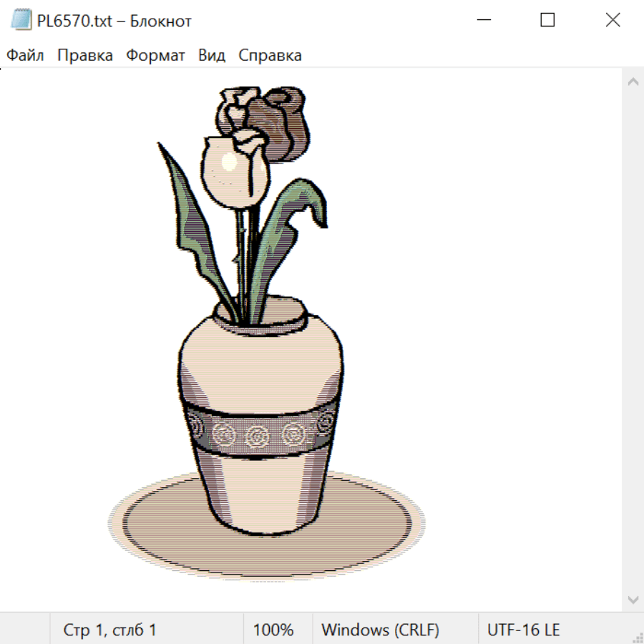Click the UTF-16 LE encoding field
Viewport: 644px width, 644px height.
(523, 630)
